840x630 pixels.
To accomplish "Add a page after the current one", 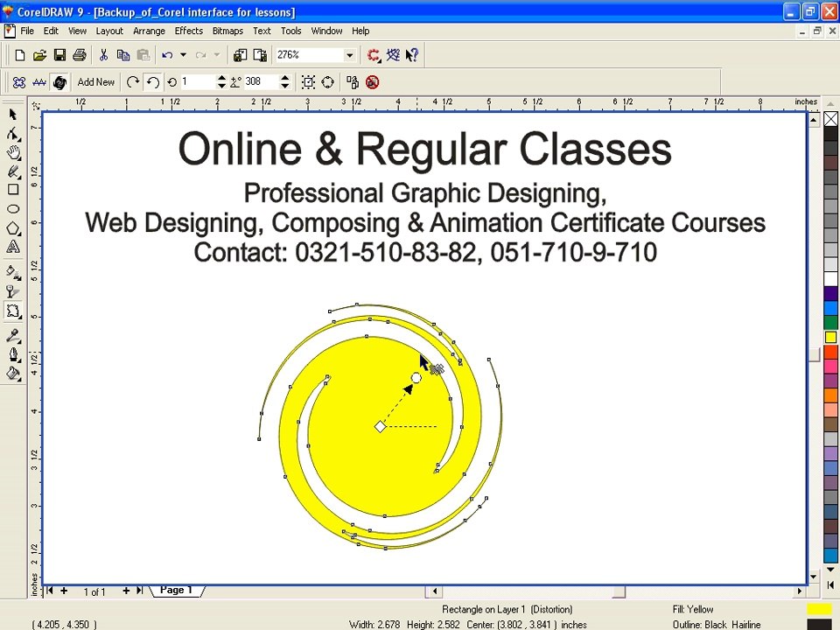I will (126, 591).
